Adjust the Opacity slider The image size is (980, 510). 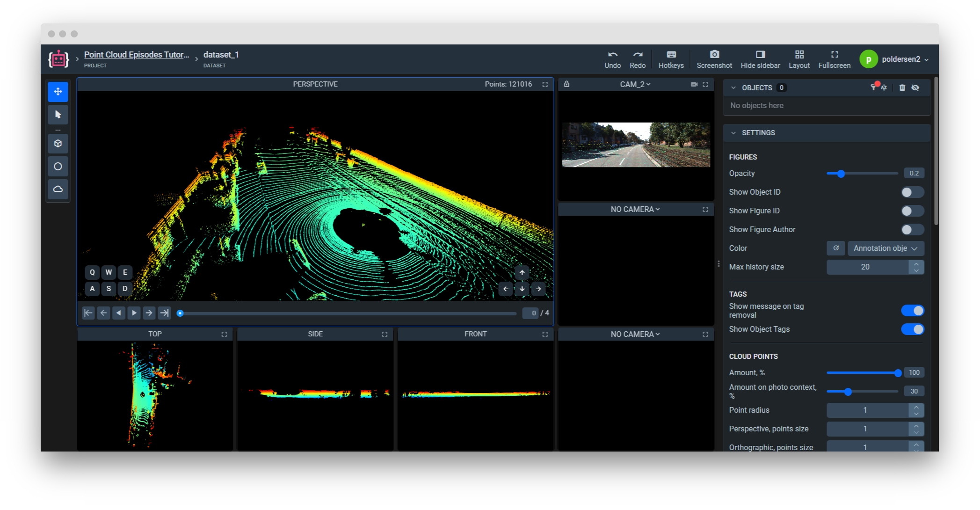(x=862, y=174)
